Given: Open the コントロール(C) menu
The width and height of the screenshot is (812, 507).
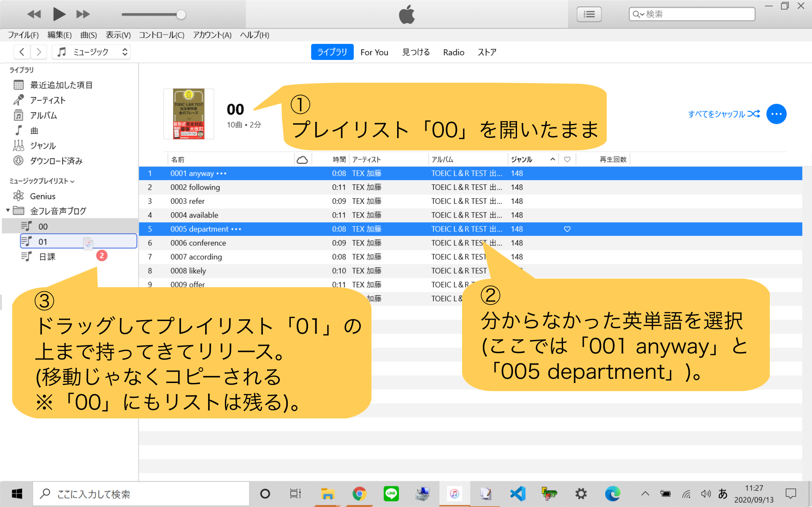Looking at the screenshot, I should [x=162, y=35].
